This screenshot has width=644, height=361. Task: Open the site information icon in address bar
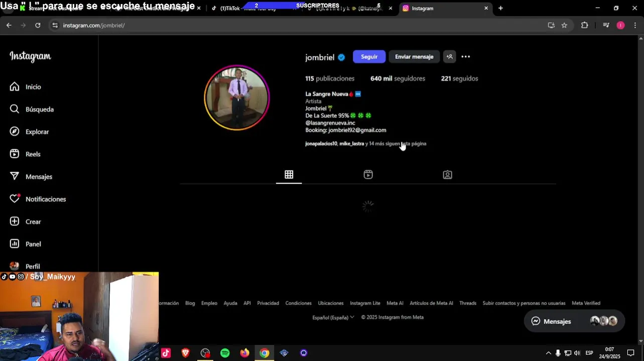55,25
